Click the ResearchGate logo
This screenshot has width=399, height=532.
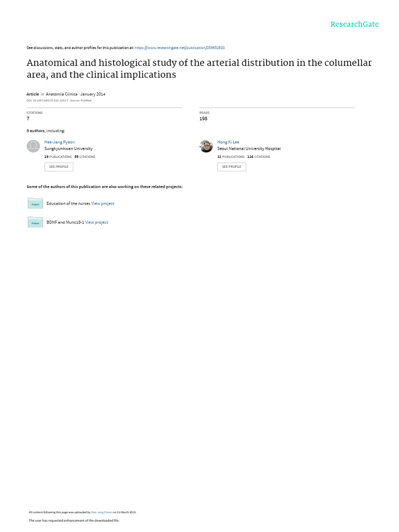pos(354,24)
